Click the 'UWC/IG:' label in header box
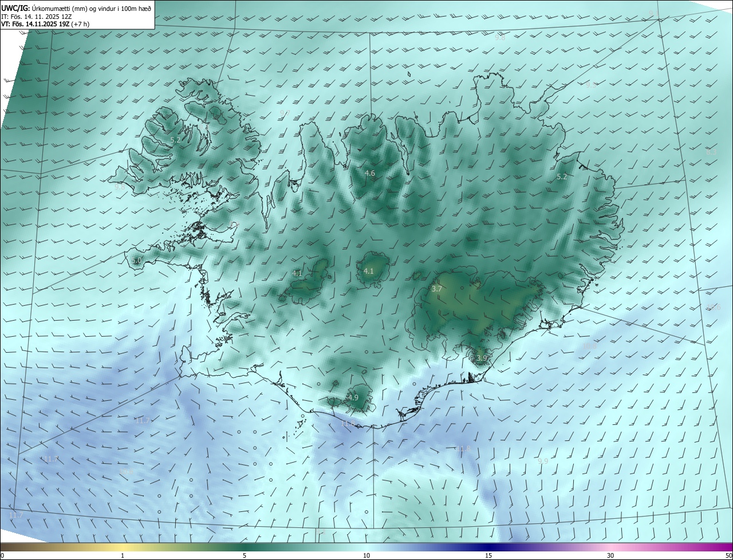The image size is (733, 560). (15, 8)
